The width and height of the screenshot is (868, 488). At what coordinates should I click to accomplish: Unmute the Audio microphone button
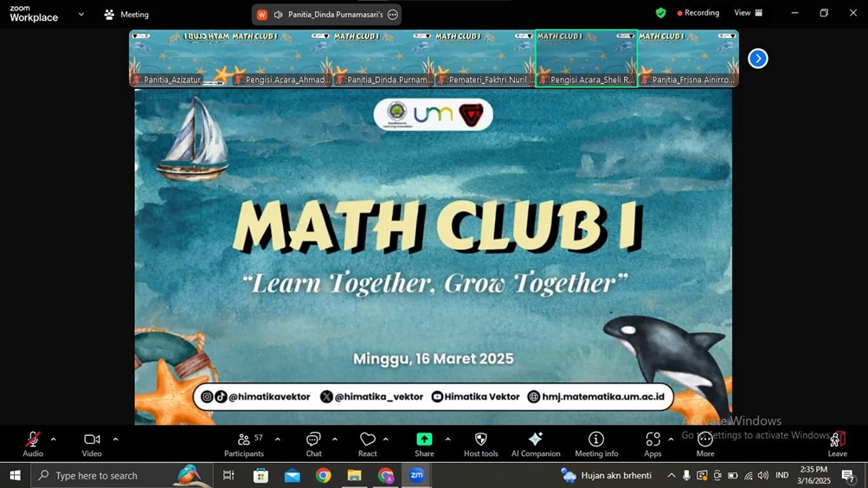[33, 444]
